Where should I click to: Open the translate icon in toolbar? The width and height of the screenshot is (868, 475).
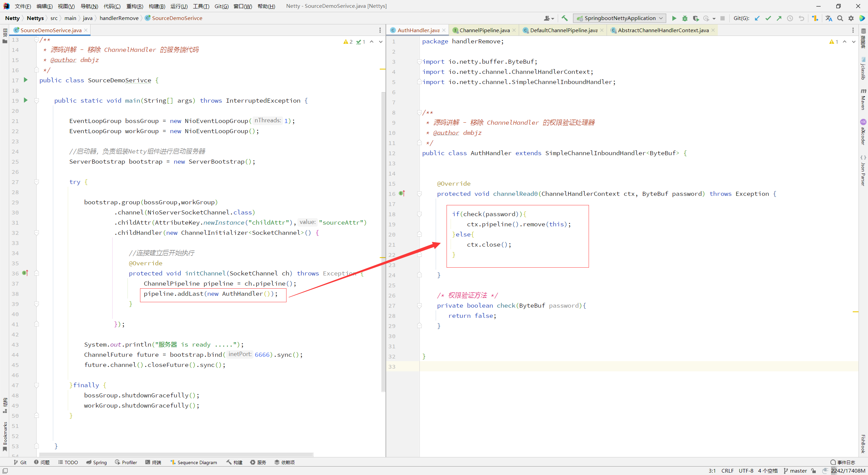pyautogui.click(x=829, y=18)
